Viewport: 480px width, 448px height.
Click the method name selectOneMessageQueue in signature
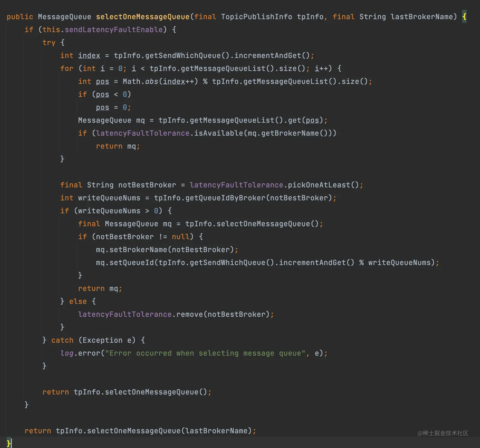[143, 17]
